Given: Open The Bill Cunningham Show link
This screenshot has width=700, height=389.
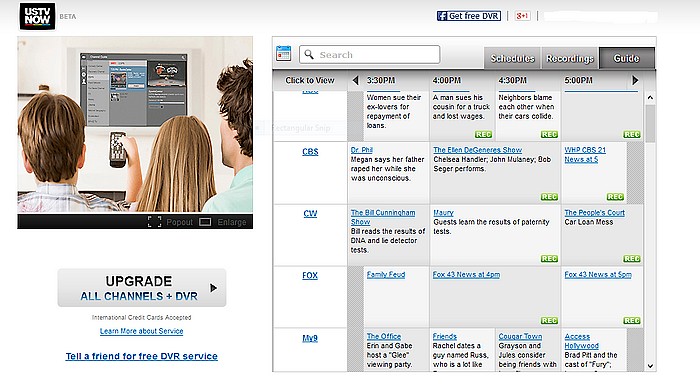Looking at the screenshot, I should coord(383,217).
